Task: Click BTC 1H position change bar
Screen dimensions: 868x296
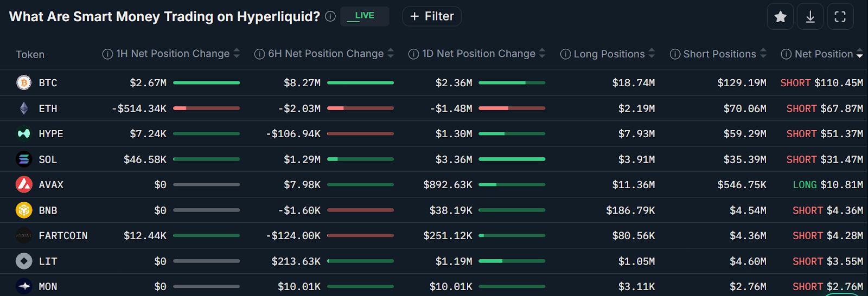Action: pyautogui.click(x=206, y=83)
